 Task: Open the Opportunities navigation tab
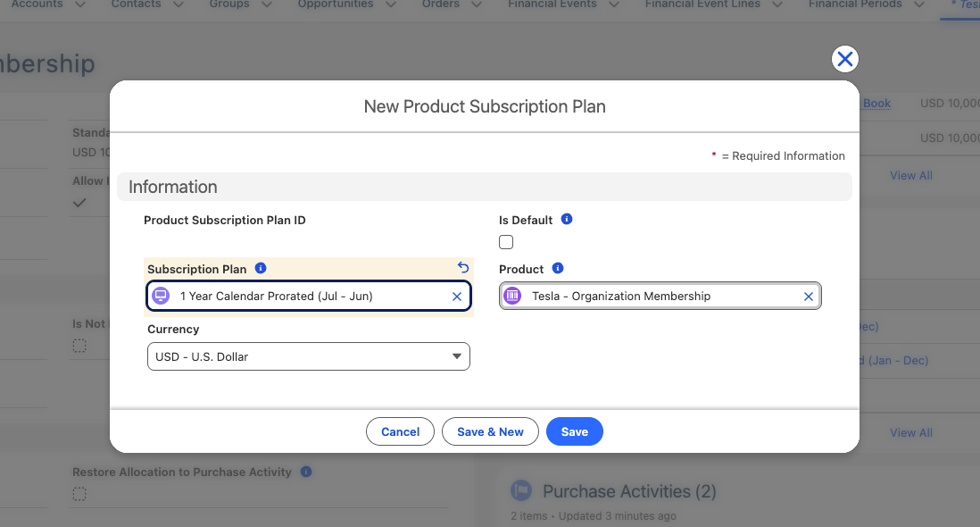[x=335, y=4]
